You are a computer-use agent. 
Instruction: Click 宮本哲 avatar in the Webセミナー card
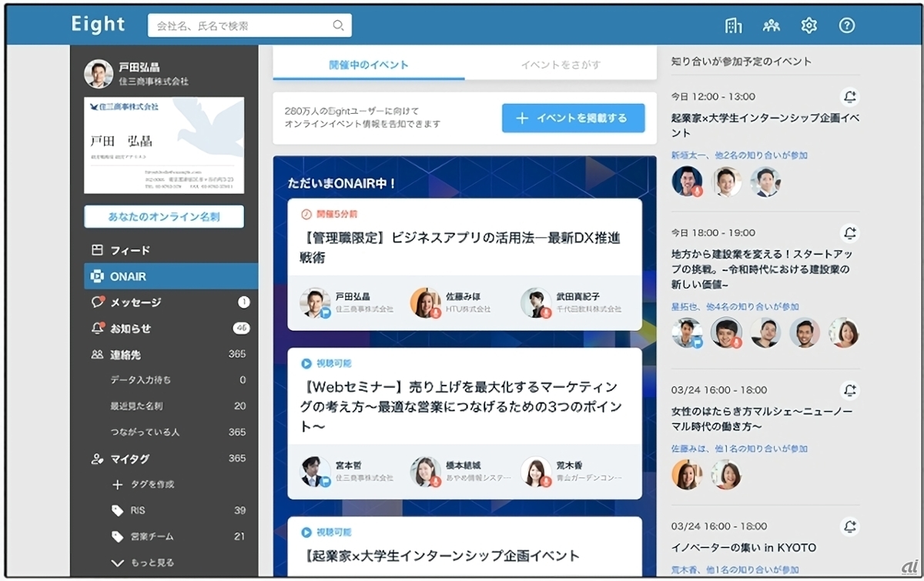(x=315, y=472)
